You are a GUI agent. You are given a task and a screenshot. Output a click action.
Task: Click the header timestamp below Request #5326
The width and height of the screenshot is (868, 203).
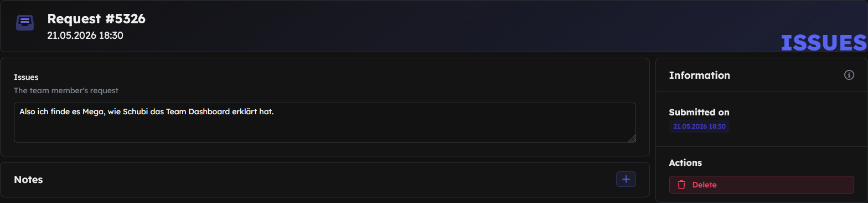pyautogui.click(x=85, y=35)
